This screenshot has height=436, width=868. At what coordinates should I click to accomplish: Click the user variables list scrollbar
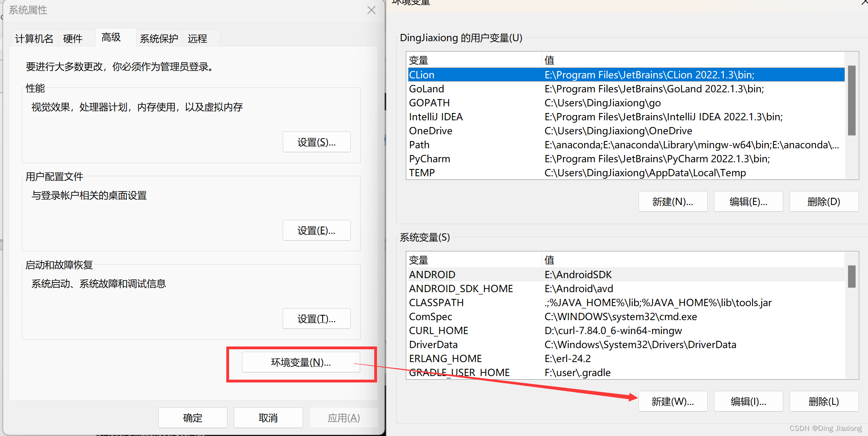852,101
